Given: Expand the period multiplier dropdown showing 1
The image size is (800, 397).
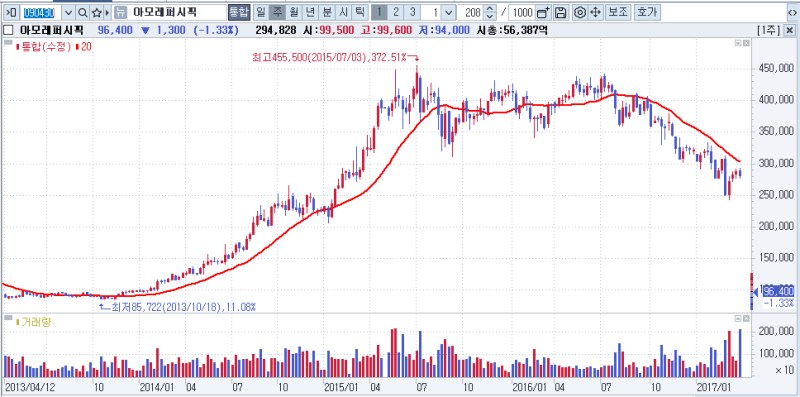Looking at the screenshot, I should [448, 12].
